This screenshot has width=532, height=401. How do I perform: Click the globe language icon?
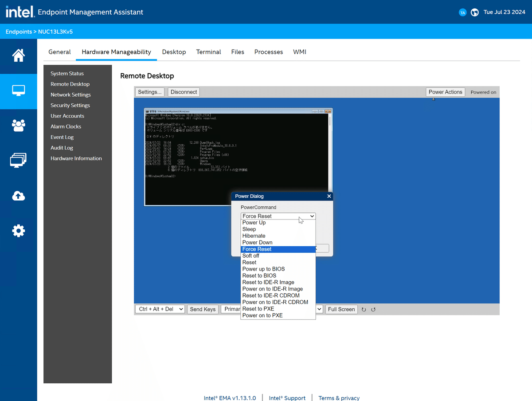tap(475, 12)
